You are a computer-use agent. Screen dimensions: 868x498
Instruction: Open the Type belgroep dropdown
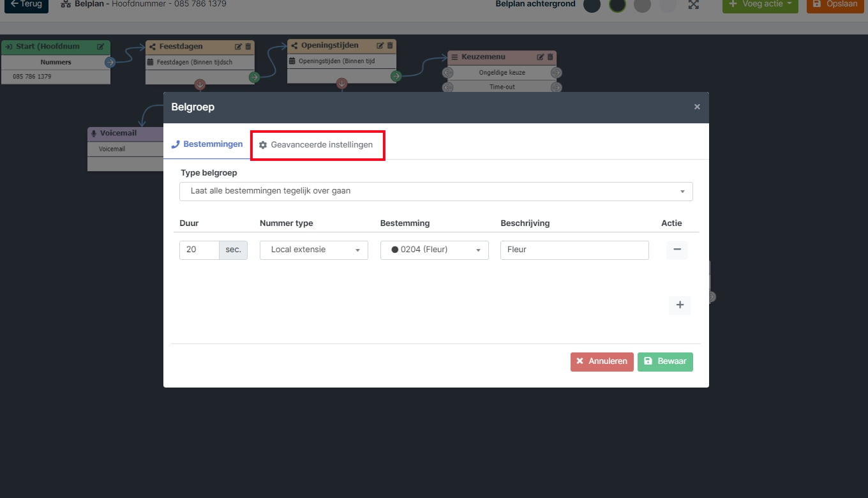point(437,191)
